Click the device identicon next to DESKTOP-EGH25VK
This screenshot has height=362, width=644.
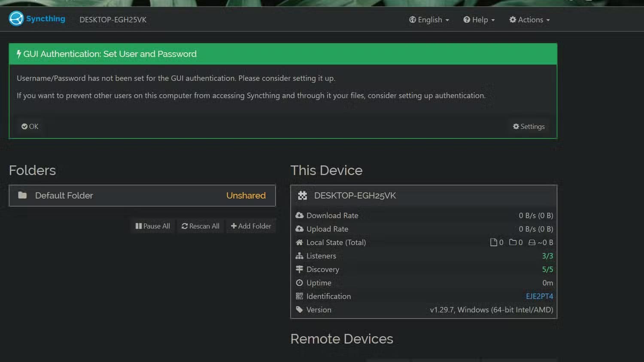(303, 196)
